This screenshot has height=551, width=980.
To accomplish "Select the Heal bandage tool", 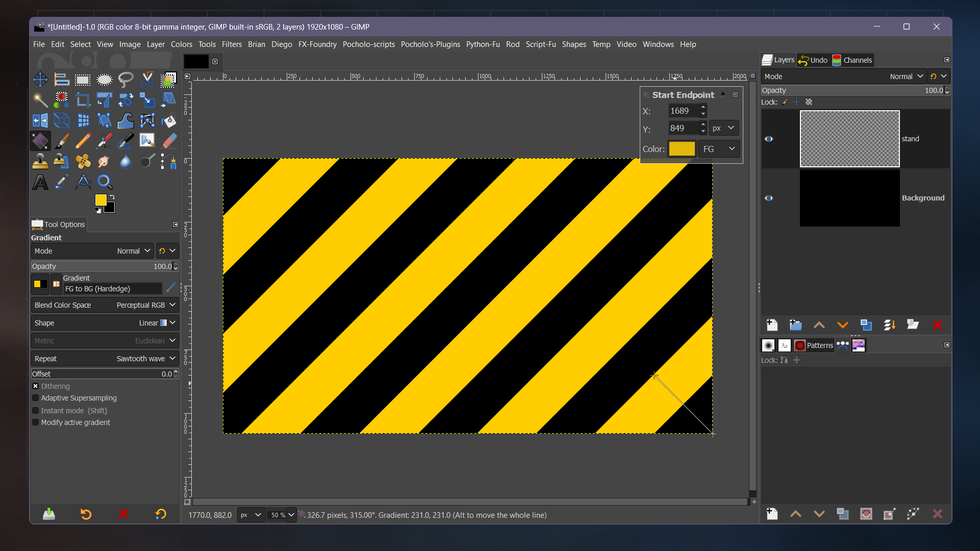I will tap(83, 161).
